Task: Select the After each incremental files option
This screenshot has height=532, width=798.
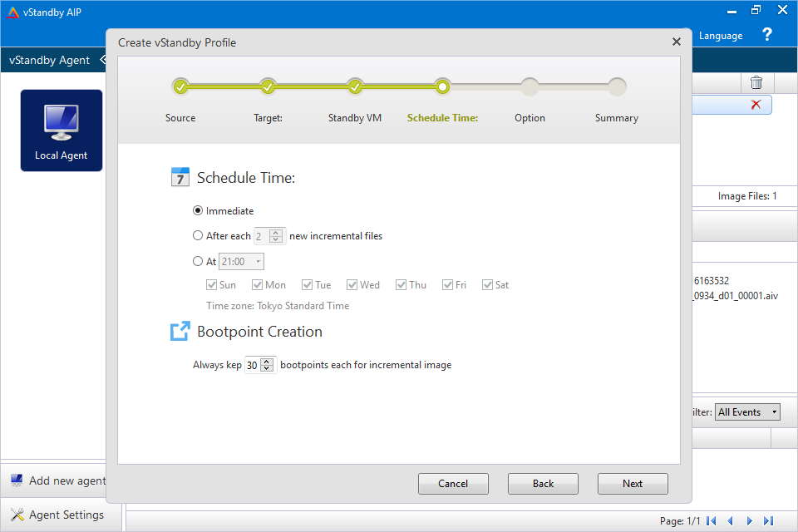Action: pyautogui.click(x=198, y=235)
